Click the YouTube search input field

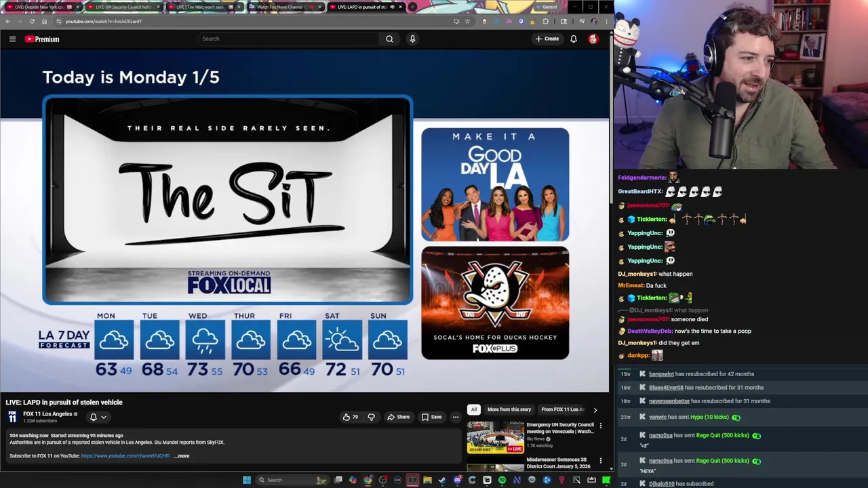288,39
